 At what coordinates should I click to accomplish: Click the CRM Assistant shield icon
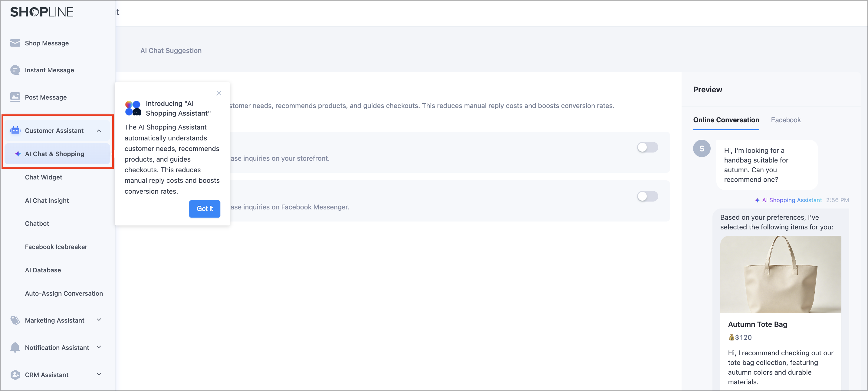click(x=15, y=374)
